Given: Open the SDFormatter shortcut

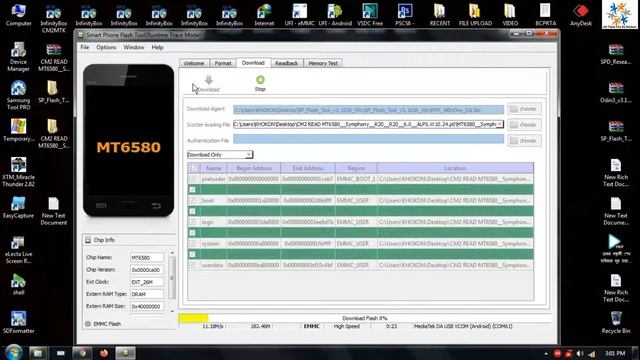Looking at the screenshot, I should pos(18,322).
